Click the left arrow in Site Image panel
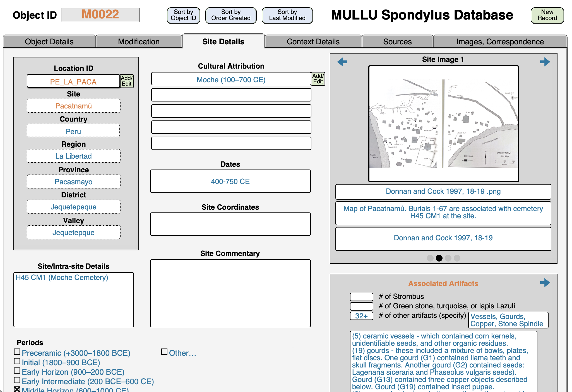 pyautogui.click(x=342, y=62)
